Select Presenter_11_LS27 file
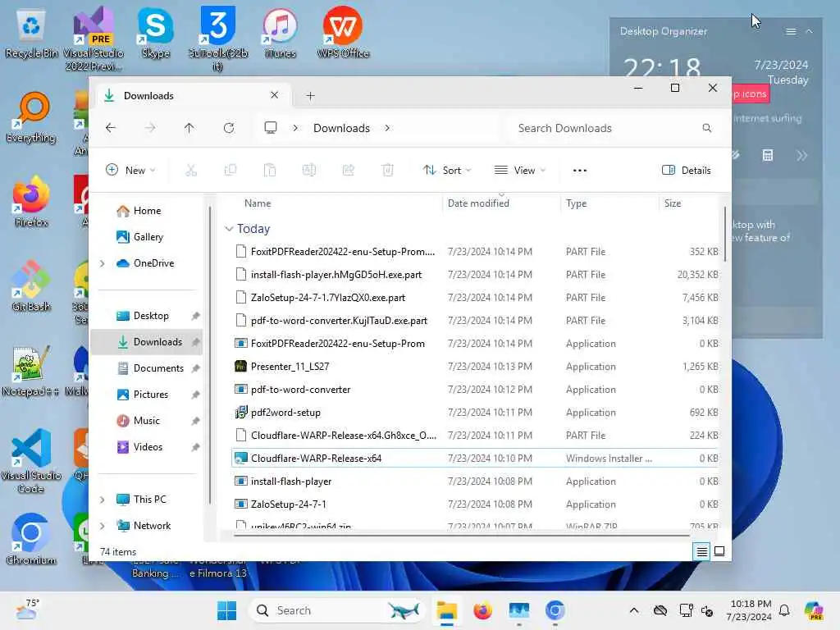Screen dimensions: 840x630 [x=475, y=367]
